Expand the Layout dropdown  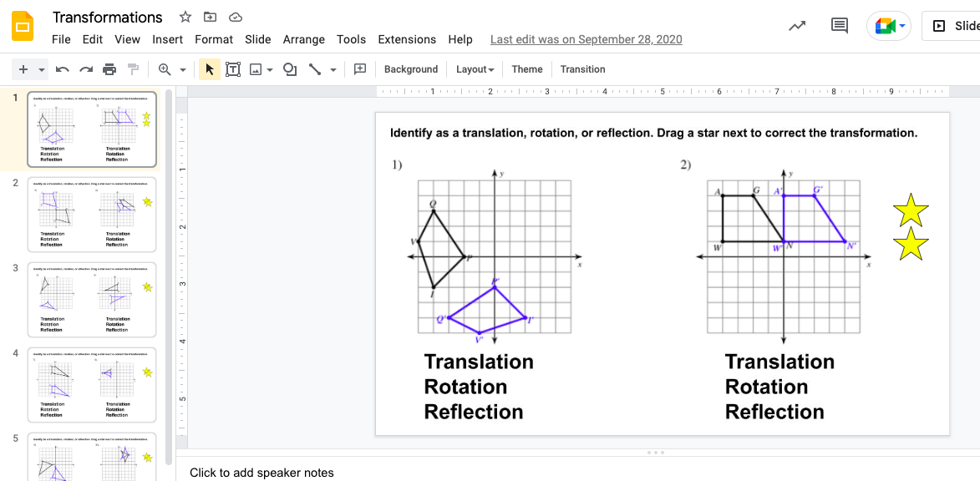click(475, 69)
